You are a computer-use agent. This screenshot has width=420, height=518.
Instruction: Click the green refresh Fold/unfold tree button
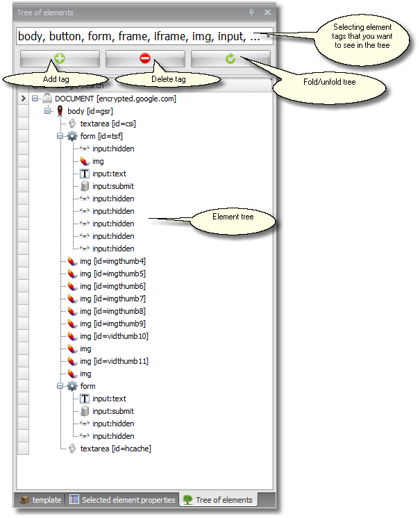[230, 59]
